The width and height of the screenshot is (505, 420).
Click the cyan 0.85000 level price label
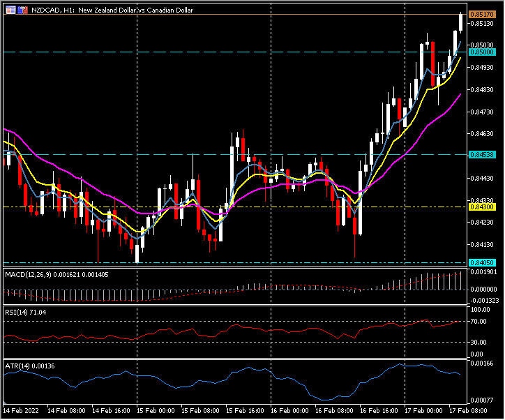point(482,52)
